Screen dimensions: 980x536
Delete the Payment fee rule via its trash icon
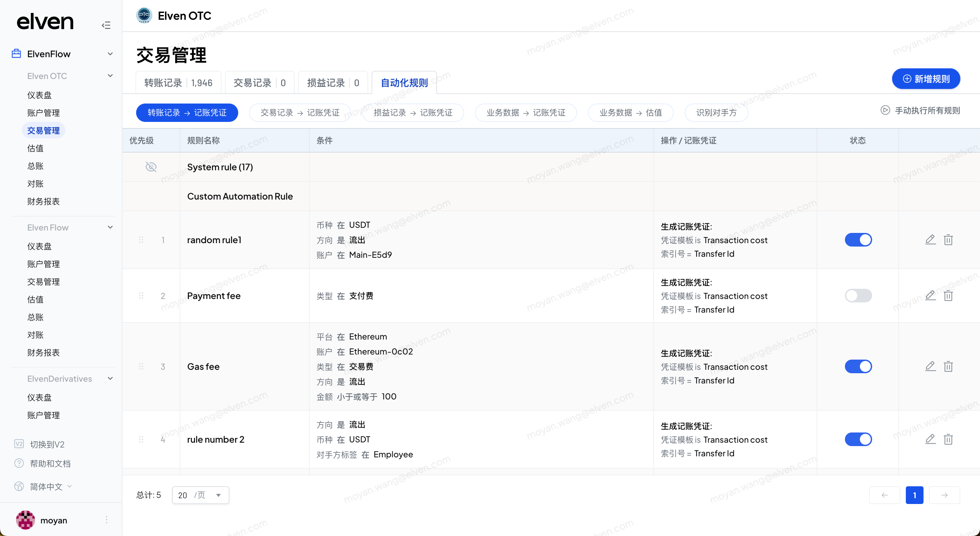pos(948,296)
